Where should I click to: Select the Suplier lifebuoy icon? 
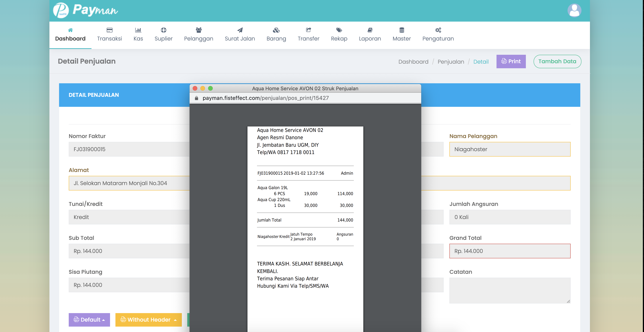(163, 30)
